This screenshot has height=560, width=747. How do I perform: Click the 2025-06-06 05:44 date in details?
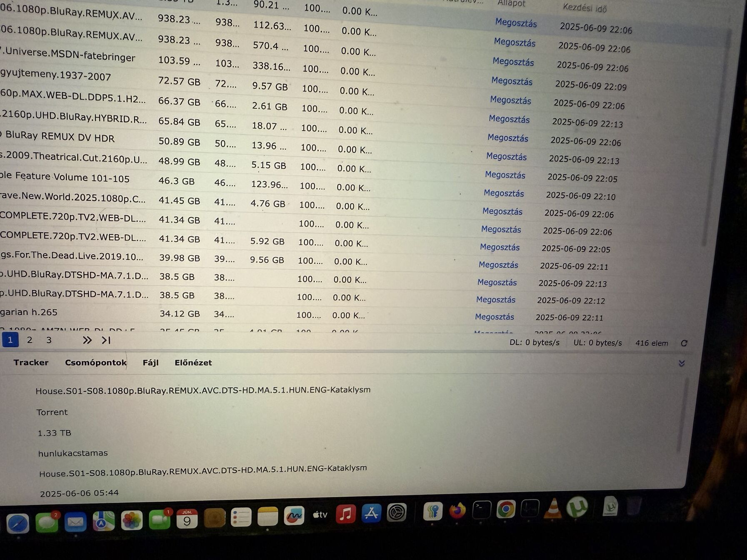click(x=79, y=493)
